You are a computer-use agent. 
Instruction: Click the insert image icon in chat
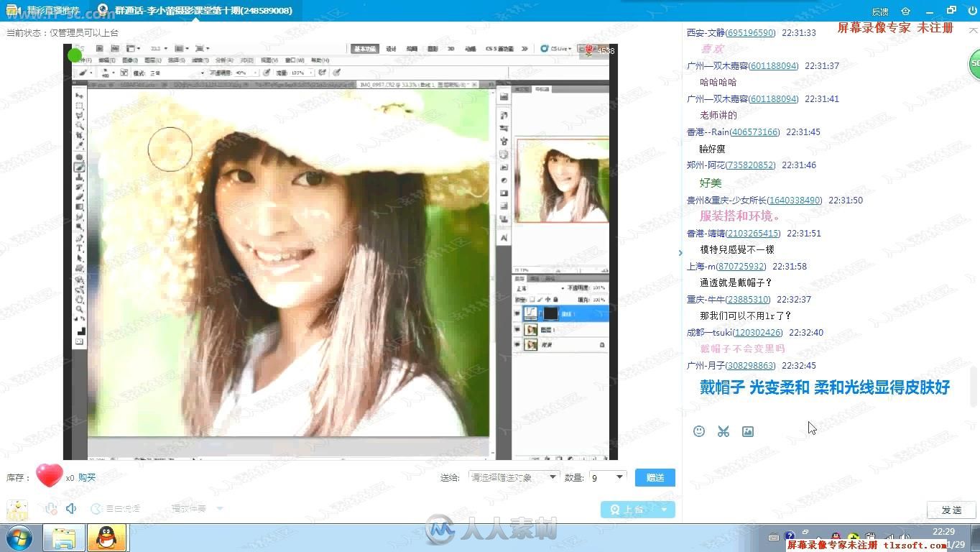click(748, 431)
